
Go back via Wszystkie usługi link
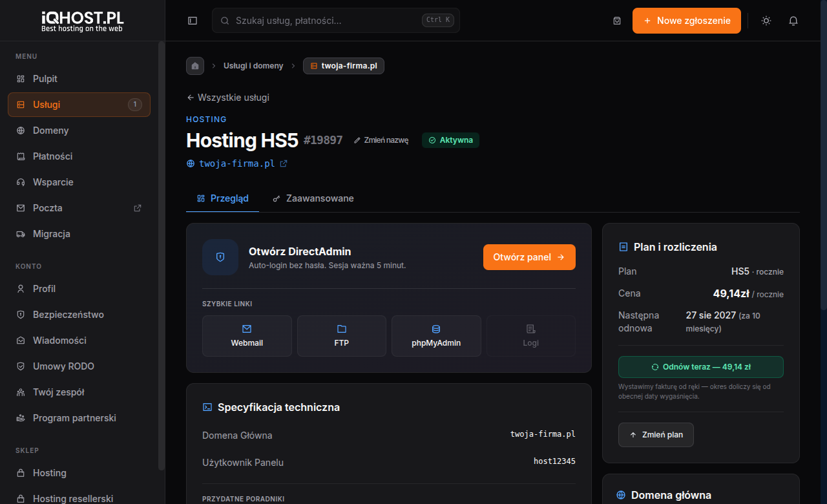coord(227,98)
